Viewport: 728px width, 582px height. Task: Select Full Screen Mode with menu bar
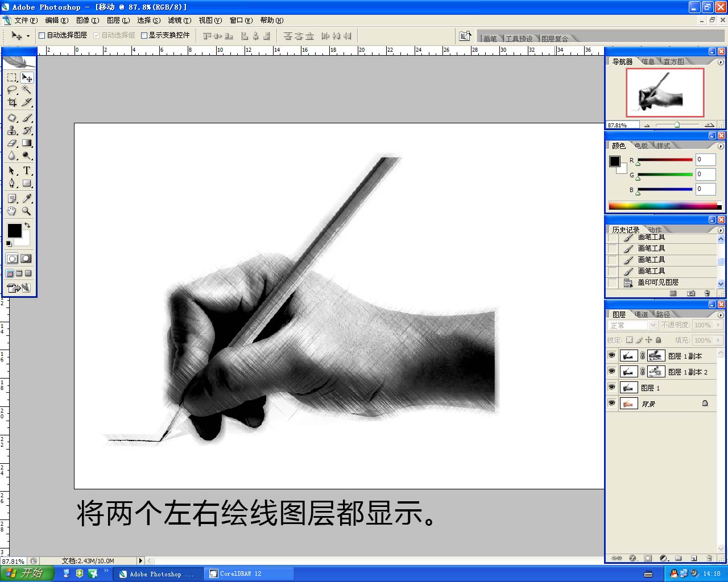point(19,273)
